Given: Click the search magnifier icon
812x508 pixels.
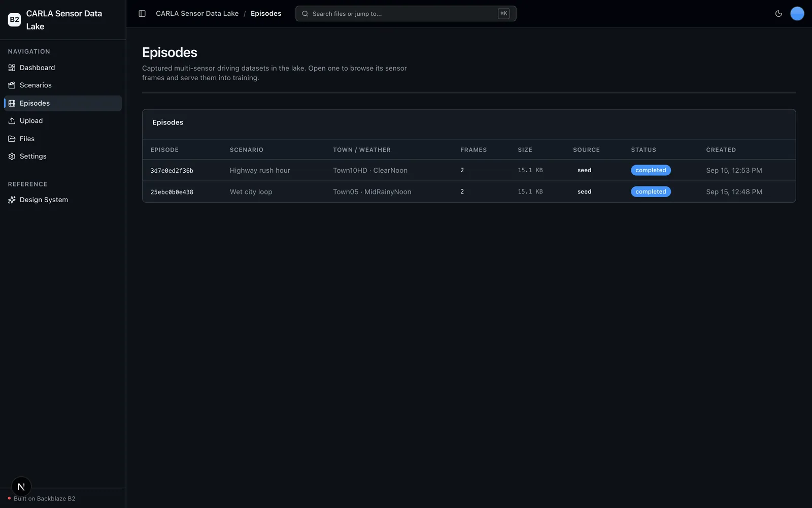Looking at the screenshot, I should click(305, 14).
